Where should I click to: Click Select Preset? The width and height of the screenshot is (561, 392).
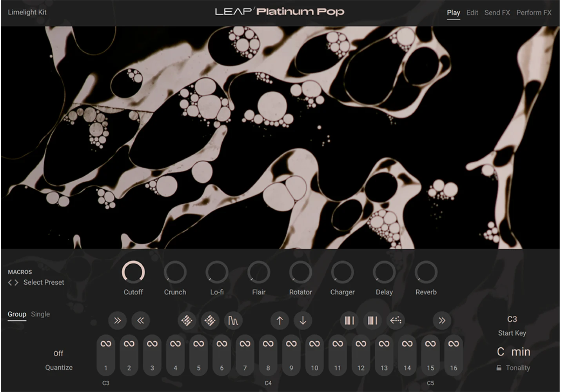tap(44, 282)
